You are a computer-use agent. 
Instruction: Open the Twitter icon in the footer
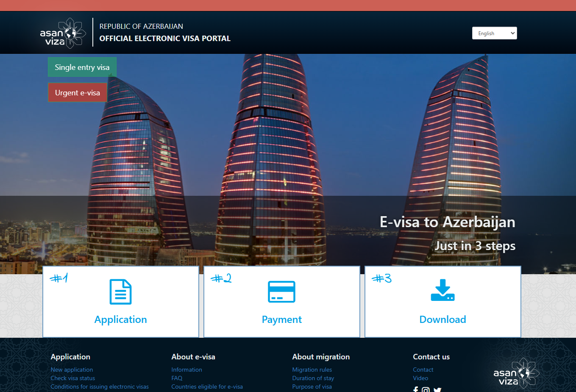click(x=437, y=389)
